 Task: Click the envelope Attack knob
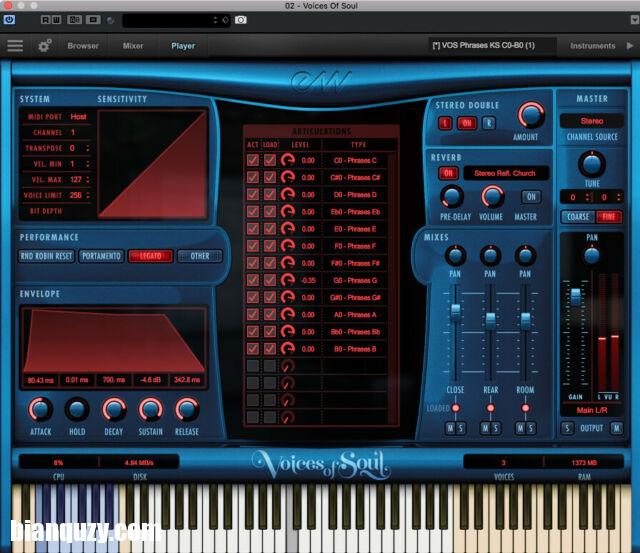pyautogui.click(x=40, y=409)
